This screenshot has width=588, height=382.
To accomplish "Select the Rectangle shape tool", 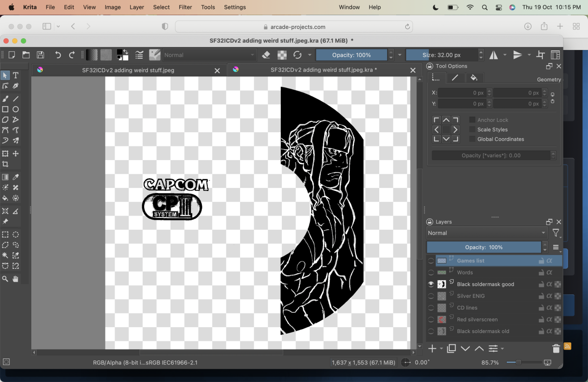I will (5, 109).
